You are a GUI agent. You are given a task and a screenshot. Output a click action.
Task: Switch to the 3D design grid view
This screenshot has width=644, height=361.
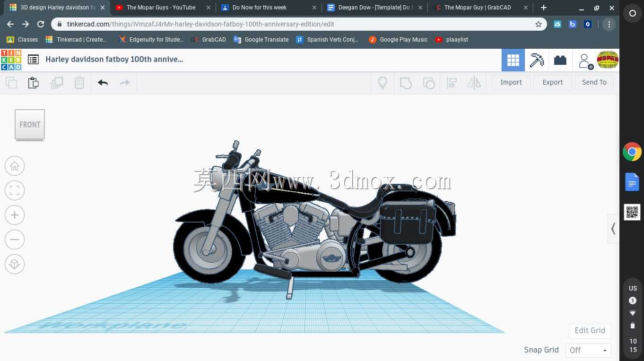click(513, 60)
